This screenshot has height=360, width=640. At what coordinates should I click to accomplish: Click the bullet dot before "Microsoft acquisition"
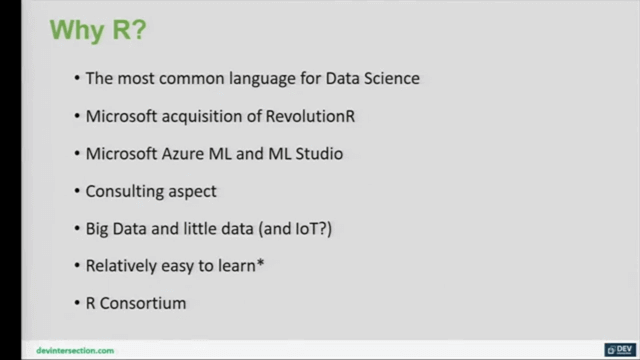tap(77, 116)
